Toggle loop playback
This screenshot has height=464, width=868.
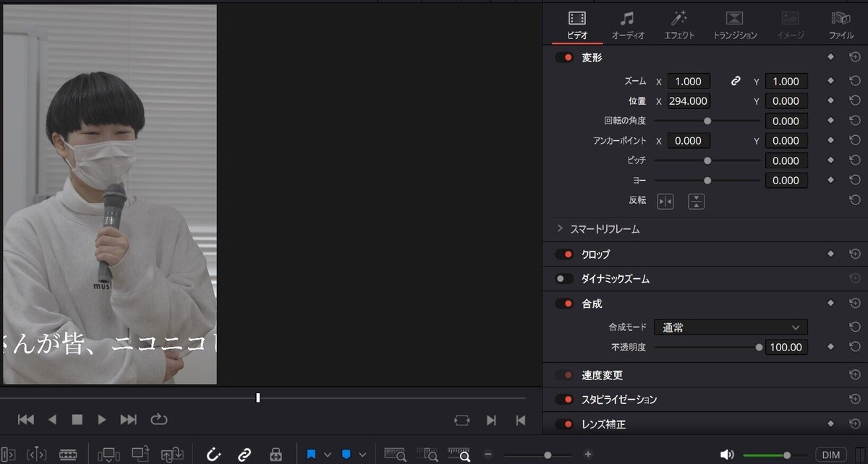[x=158, y=419]
